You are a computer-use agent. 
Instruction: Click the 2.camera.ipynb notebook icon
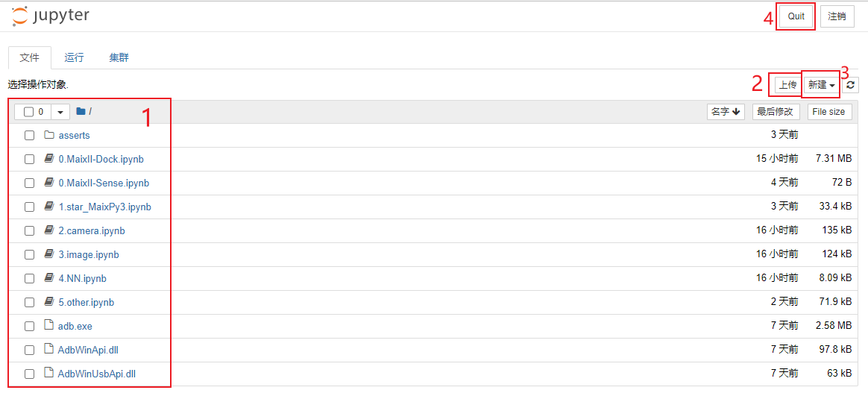pos(49,230)
